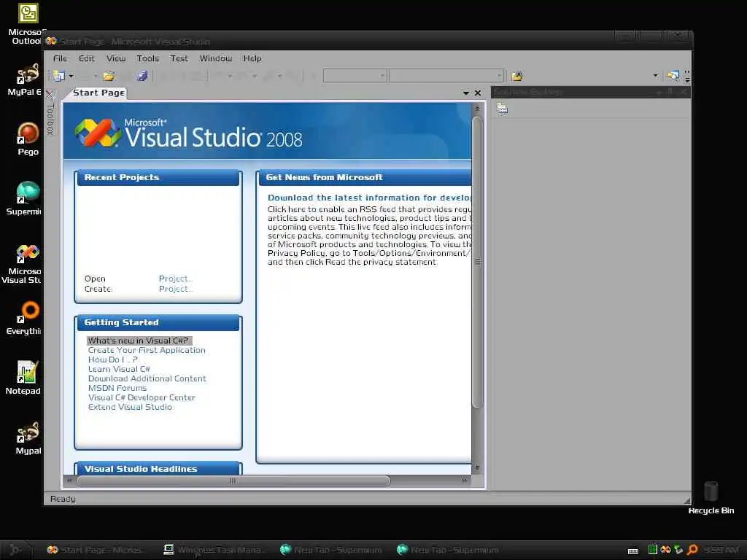Open the Window menu
The height and width of the screenshot is (560, 747).
click(x=216, y=58)
